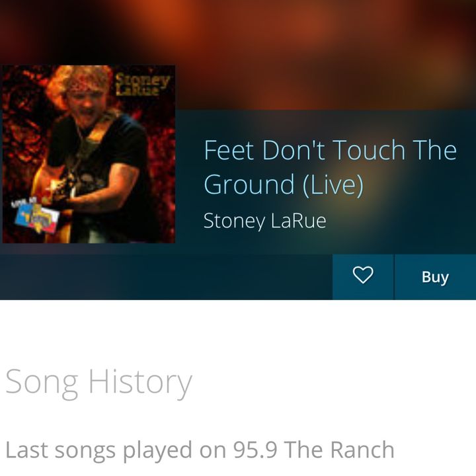Click the 95.9 The Ranch station name
The width and height of the screenshot is (476, 476).
tap(313, 450)
